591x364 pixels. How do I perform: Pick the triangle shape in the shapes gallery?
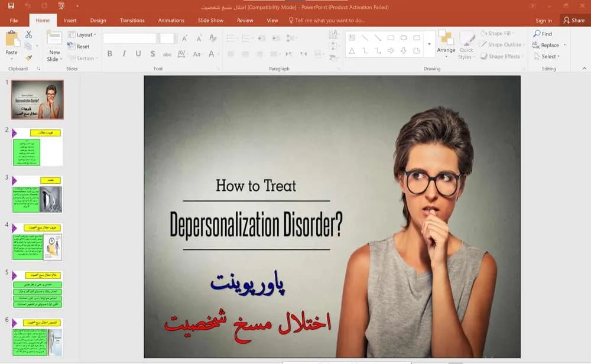352,50
